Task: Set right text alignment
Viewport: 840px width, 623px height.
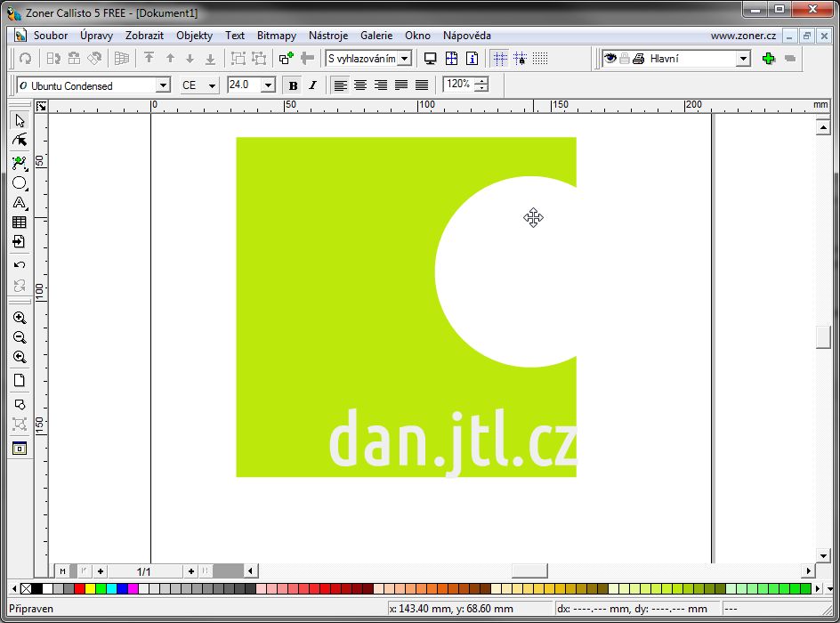Action: pyautogui.click(x=380, y=85)
